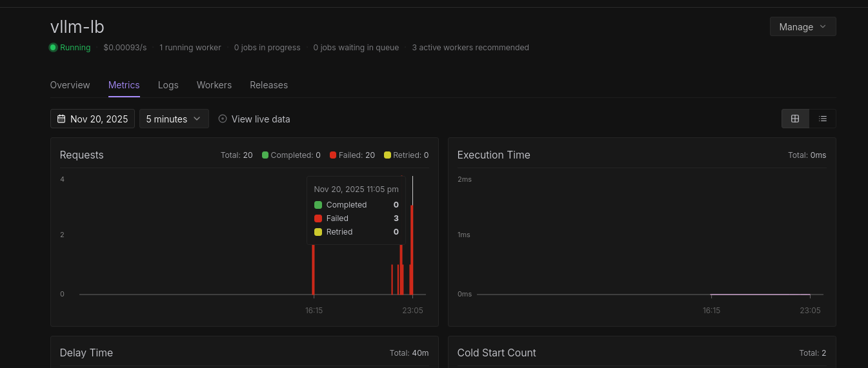The image size is (868, 368).
Task: Open the Logs tab
Action: pos(168,85)
